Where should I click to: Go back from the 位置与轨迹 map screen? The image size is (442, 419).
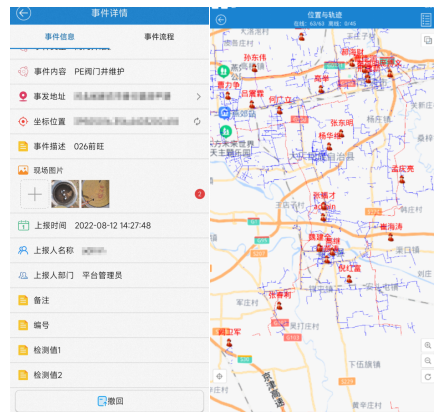pos(221,20)
